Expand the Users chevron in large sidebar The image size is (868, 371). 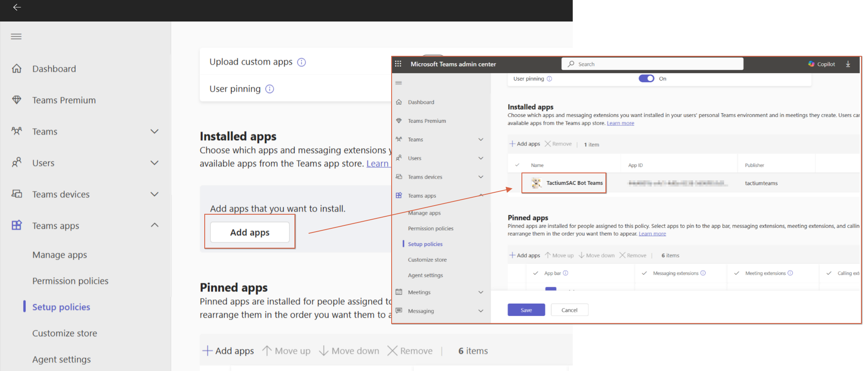click(x=154, y=163)
